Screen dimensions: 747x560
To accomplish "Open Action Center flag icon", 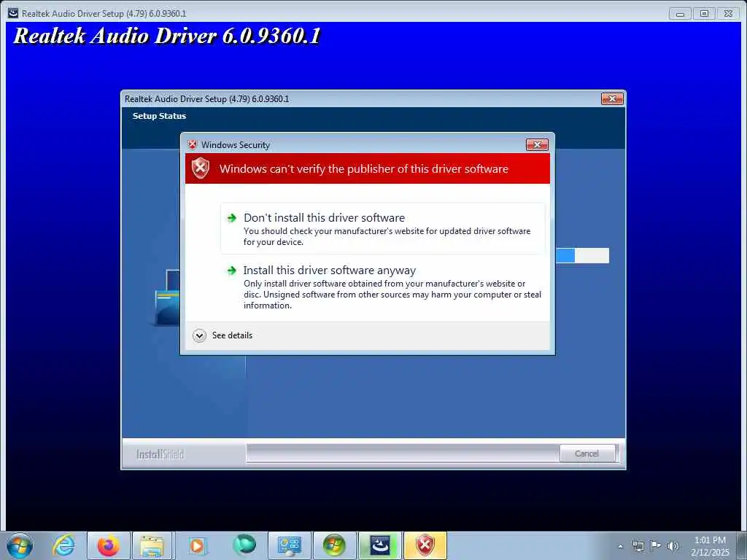I will point(656,545).
